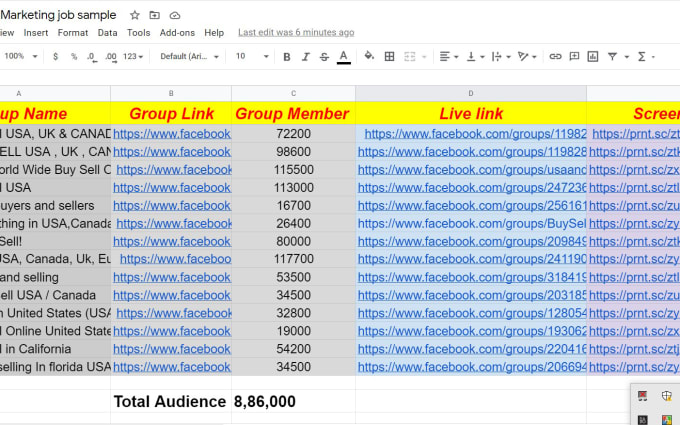
Task: Toggle italic formatting
Action: click(x=306, y=57)
